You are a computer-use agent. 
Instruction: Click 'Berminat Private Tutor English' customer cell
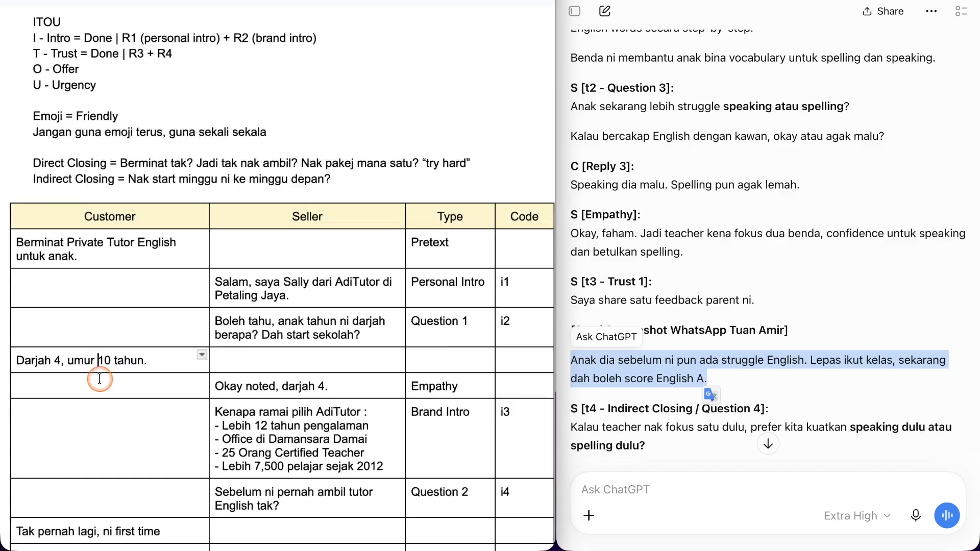click(110, 249)
